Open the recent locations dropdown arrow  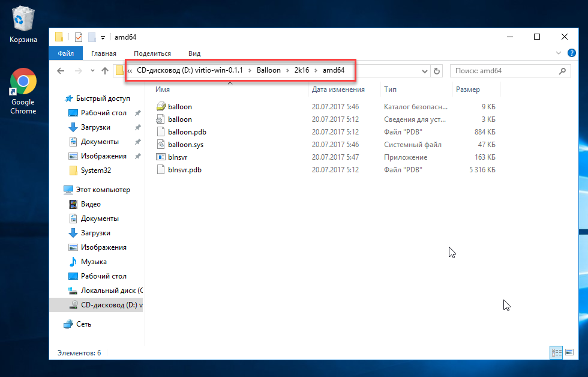coord(92,70)
